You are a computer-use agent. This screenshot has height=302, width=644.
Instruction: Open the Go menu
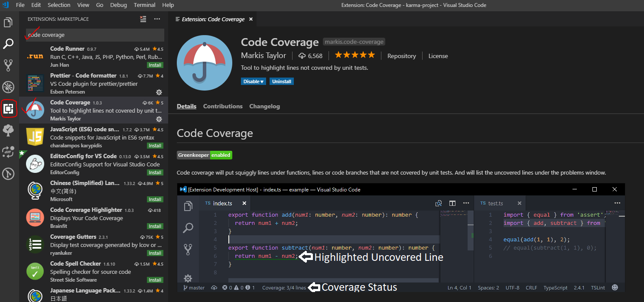click(x=100, y=5)
